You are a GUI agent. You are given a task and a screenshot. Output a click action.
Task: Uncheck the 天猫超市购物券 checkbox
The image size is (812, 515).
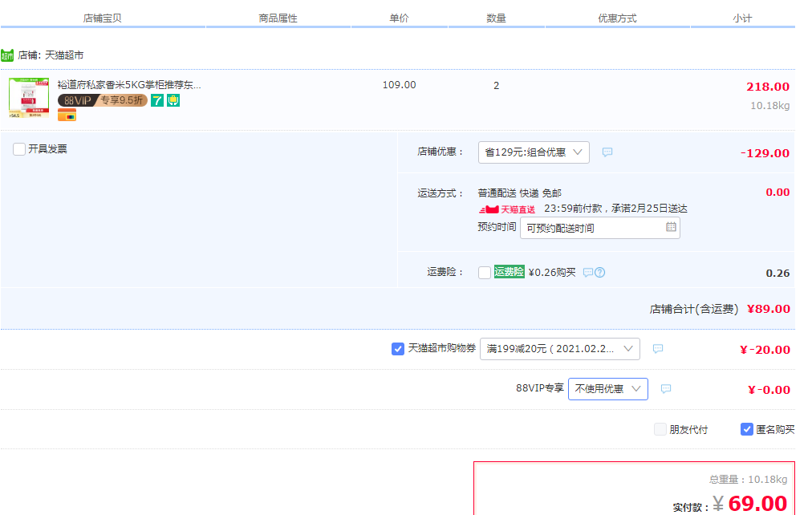click(398, 349)
